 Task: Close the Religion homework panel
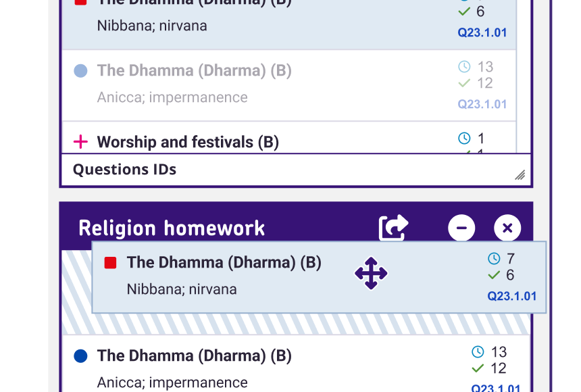pos(507,228)
